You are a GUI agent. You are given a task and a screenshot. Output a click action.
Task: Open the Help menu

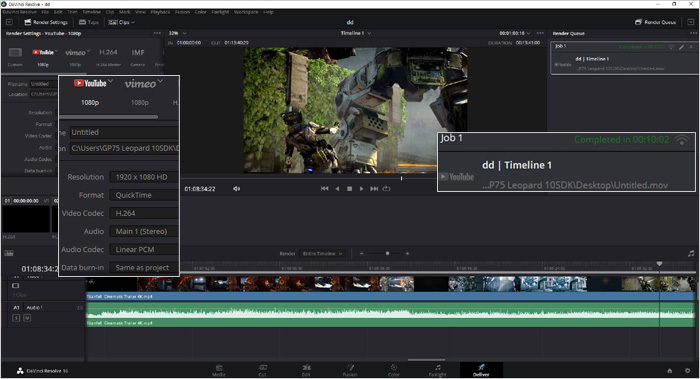coord(268,12)
